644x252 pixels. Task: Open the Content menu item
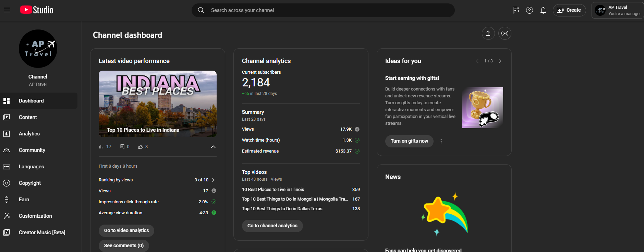39,117
